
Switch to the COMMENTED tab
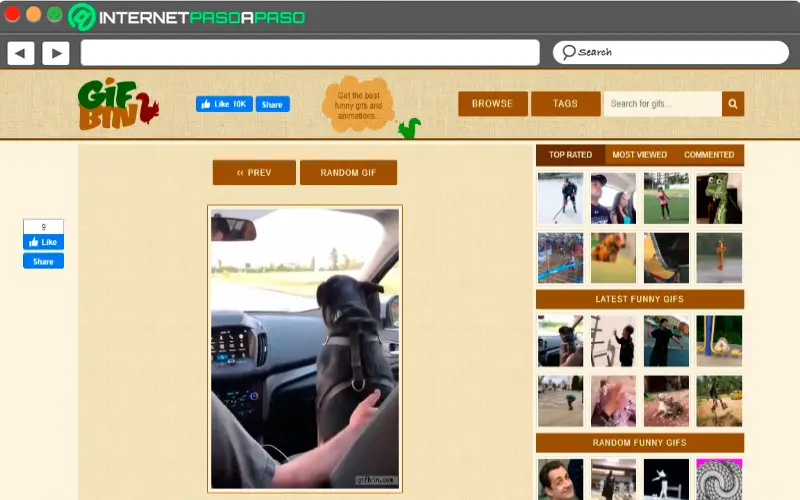[x=709, y=155]
